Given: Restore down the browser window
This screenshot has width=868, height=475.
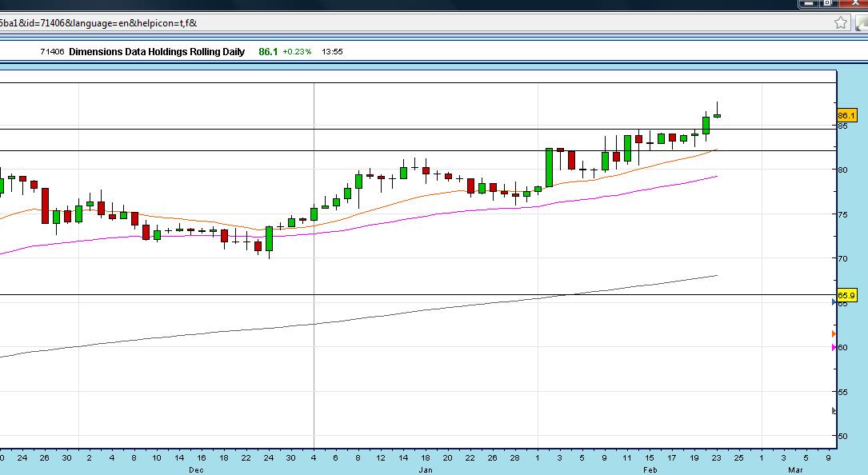Looking at the screenshot, I should point(827,3).
